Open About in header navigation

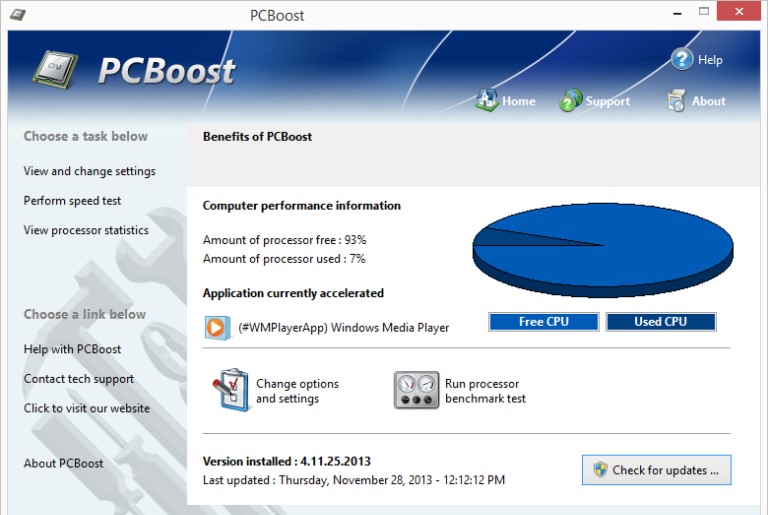pyautogui.click(x=708, y=101)
